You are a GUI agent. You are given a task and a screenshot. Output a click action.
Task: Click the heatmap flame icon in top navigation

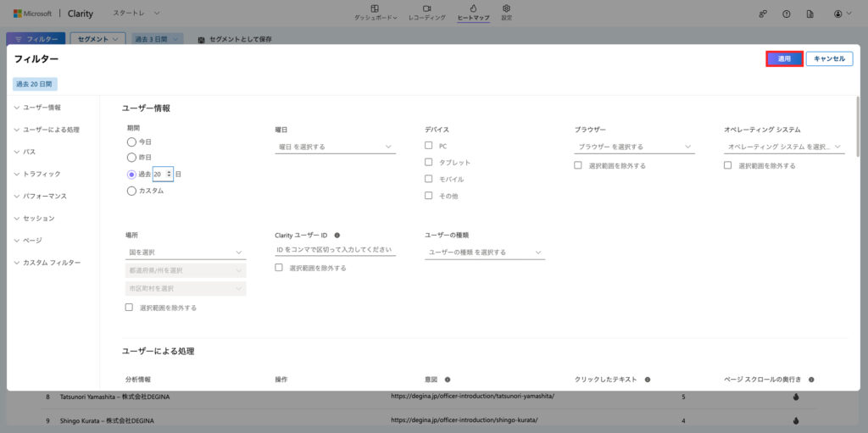point(473,8)
